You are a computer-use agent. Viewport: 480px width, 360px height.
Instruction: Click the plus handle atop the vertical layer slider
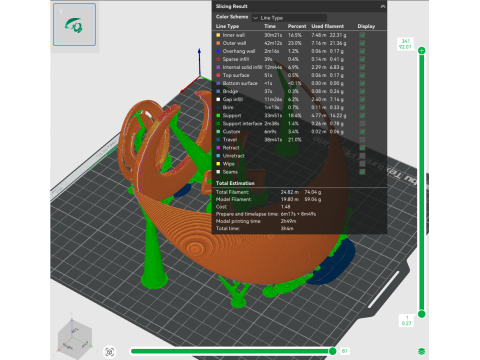click(x=422, y=51)
